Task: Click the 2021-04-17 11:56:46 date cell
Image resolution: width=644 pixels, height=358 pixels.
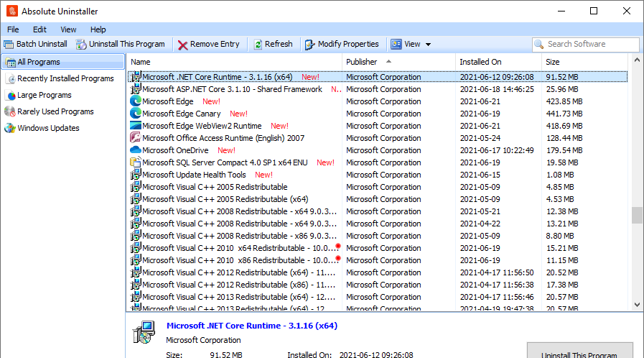Action: pyautogui.click(x=497, y=297)
